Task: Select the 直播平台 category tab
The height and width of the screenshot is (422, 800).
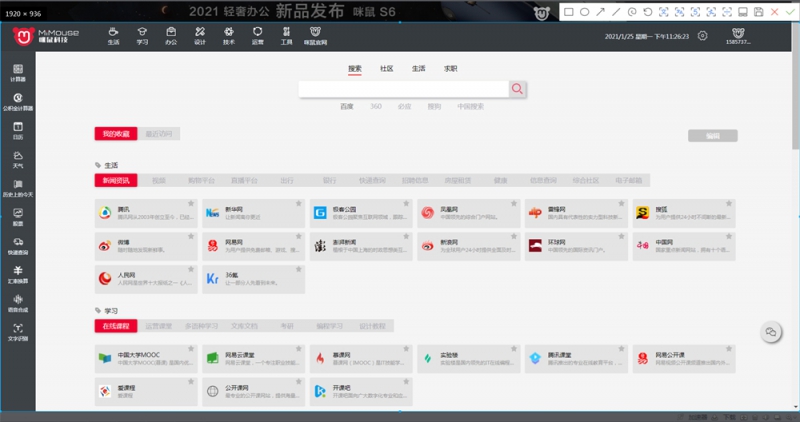Action: [244, 181]
